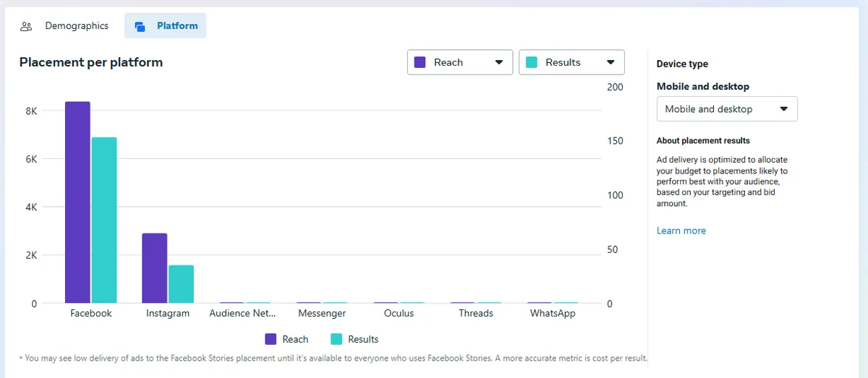
Task: Click the Instagram Results bar
Action: pyautogui.click(x=181, y=284)
